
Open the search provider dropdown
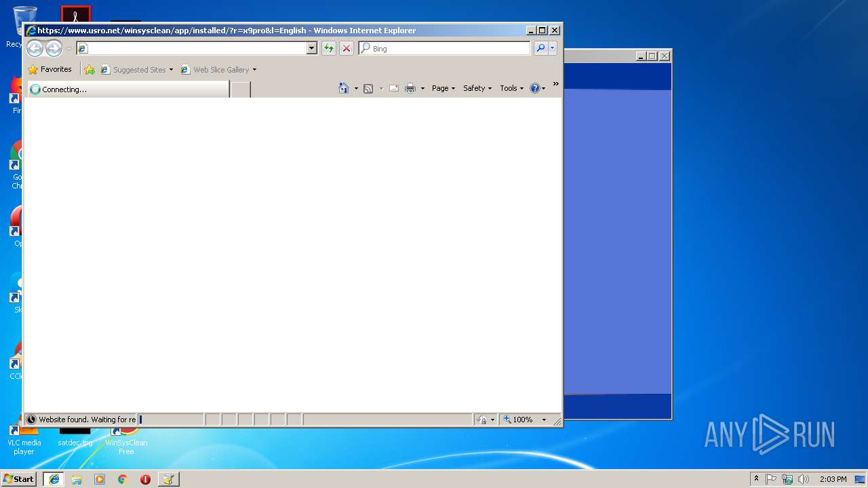(553, 48)
